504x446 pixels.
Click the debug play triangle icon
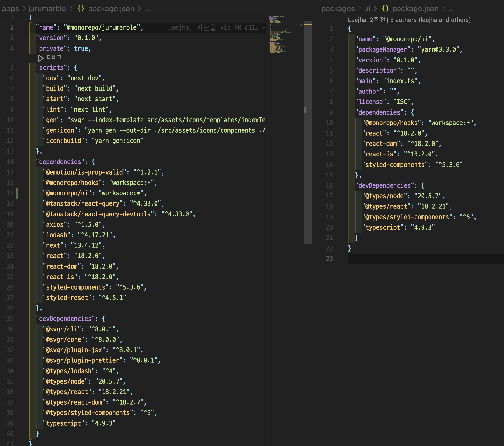pos(41,58)
